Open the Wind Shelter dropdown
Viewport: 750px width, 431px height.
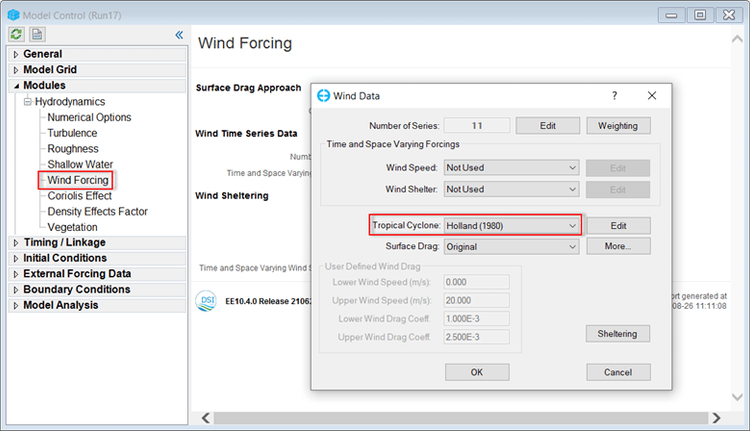pyautogui.click(x=511, y=189)
